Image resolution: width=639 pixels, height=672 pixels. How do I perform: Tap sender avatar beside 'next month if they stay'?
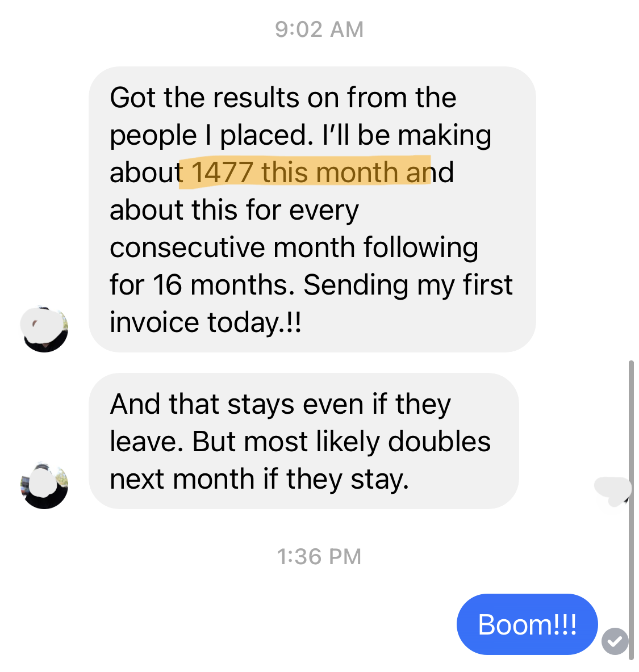tap(44, 486)
